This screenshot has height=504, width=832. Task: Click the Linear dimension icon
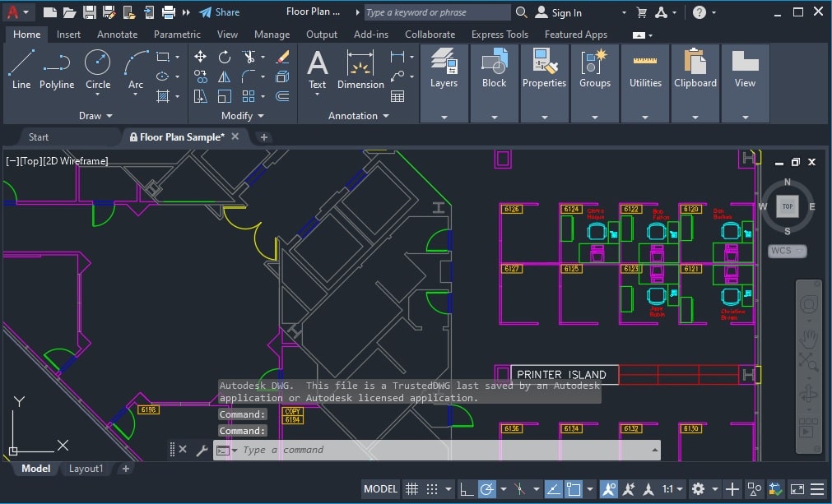(x=397, y=57)
